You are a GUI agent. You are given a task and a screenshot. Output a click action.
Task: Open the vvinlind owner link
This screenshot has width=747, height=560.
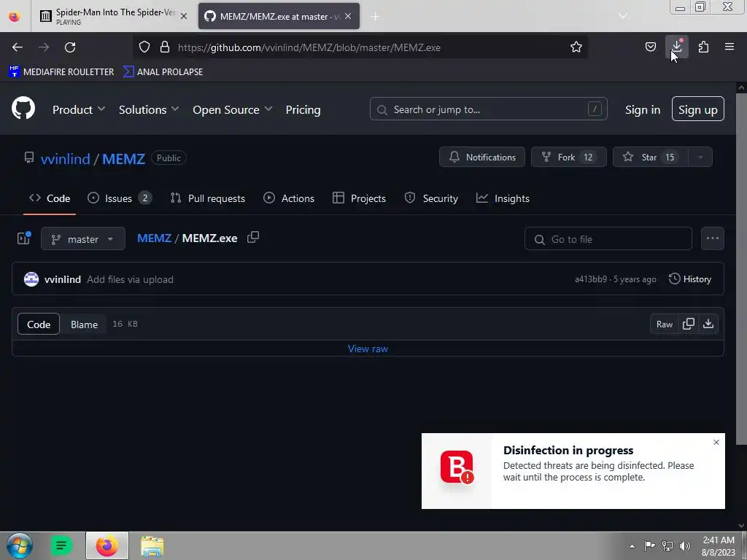point(65,158)
